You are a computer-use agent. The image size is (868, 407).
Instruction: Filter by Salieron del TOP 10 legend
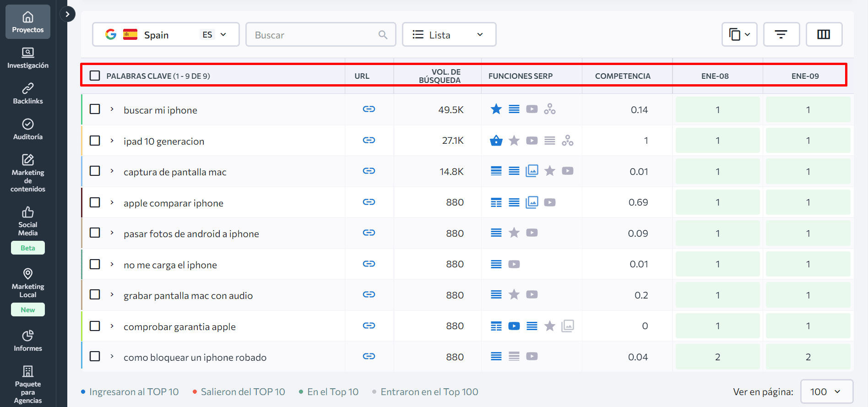pyautogui.click(x=239, y=392)
